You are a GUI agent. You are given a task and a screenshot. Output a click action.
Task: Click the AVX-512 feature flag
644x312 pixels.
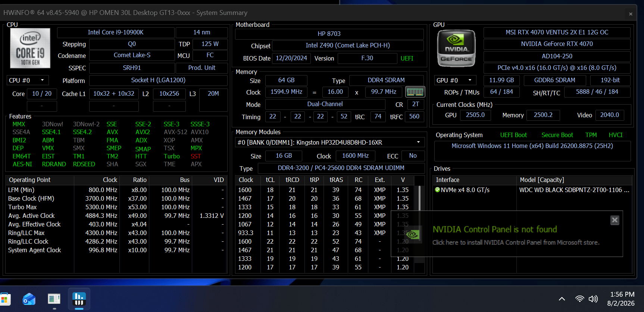pyautogui.click(x=175, y=132)
